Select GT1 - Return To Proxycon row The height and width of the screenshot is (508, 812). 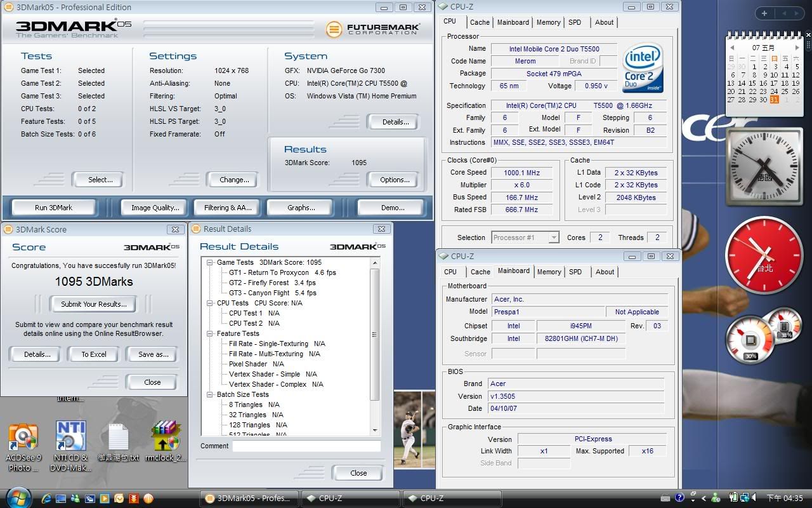pos(282,272)
